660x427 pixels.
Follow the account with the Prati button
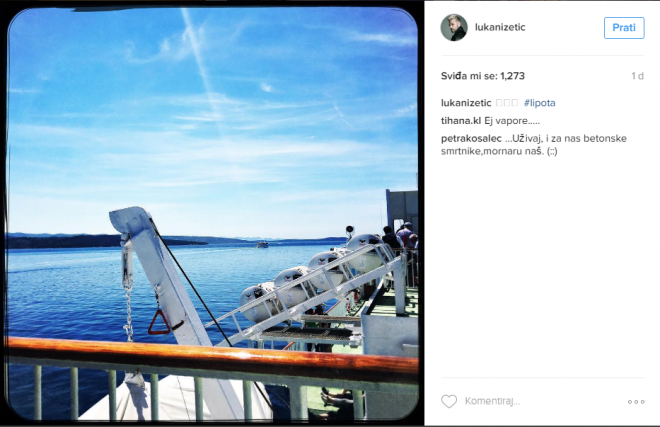(624, 28)
